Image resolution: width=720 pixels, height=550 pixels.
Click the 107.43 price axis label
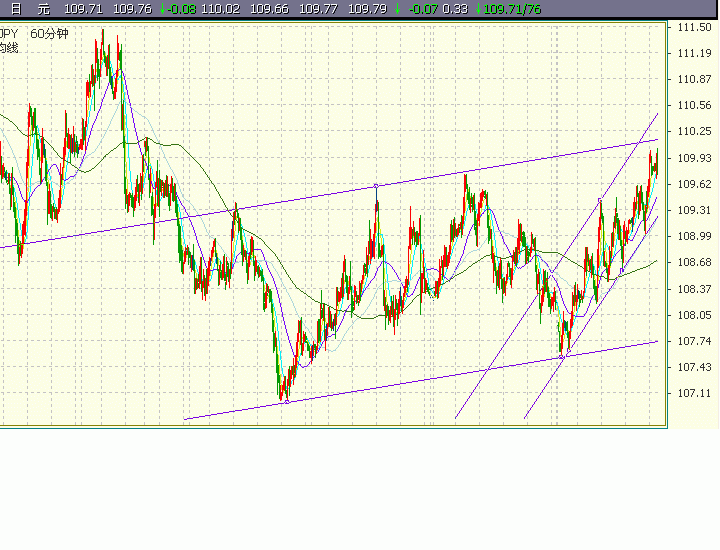[x=694, y=367]
